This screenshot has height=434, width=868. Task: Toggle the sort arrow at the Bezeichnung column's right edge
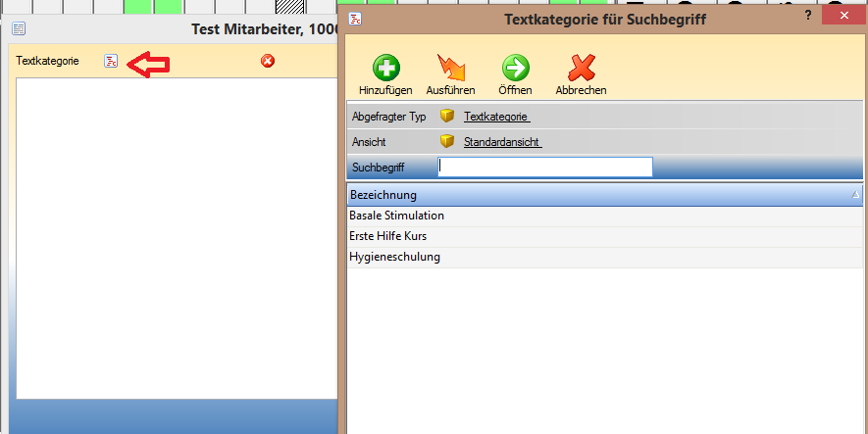pyautogui.click(x=856, y=196)
